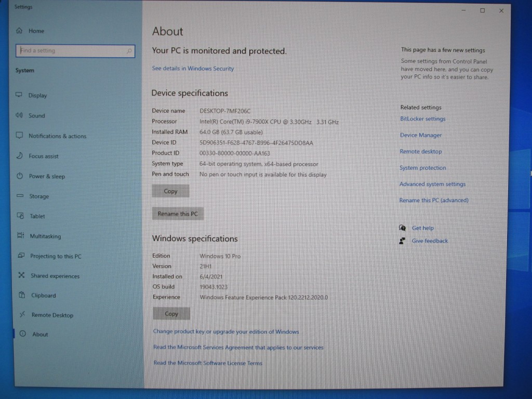The image size is (532, 399).
Task: Click Rename this PC (advanced)
Action: pos(434,200)
